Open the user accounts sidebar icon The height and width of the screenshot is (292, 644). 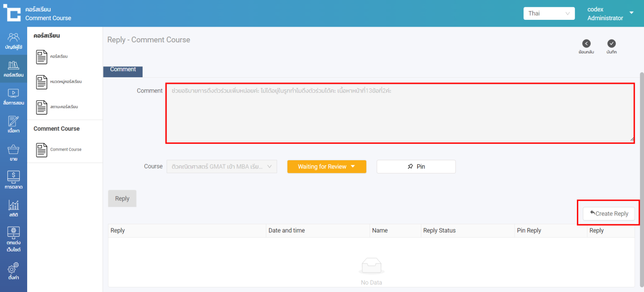[x=13, y=38]
